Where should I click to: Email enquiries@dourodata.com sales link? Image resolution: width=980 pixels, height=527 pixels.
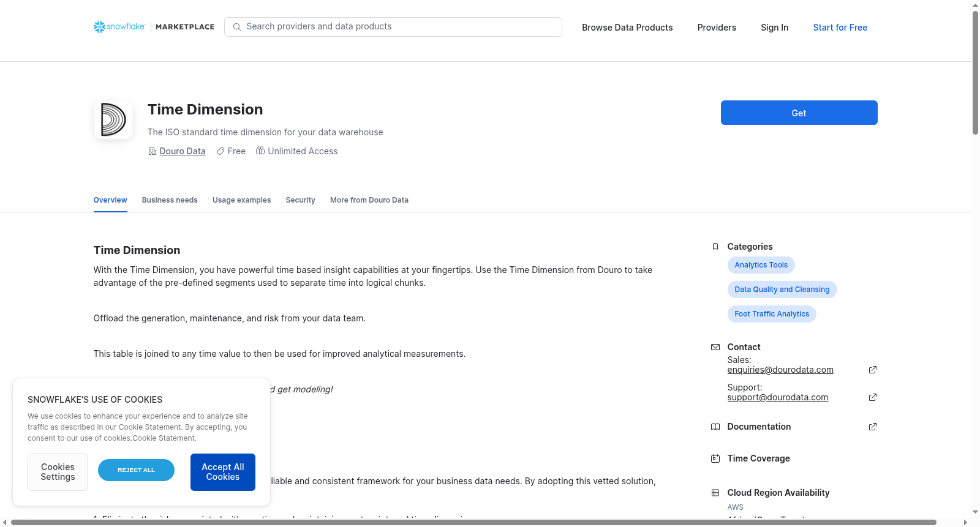click(780, 370)
